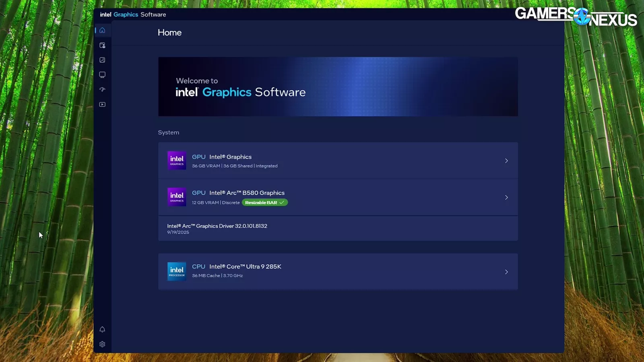The width and height of the screenshot is (644, 362).
Task: Open Settings using the gear icon
Action: tap(102, 344)
